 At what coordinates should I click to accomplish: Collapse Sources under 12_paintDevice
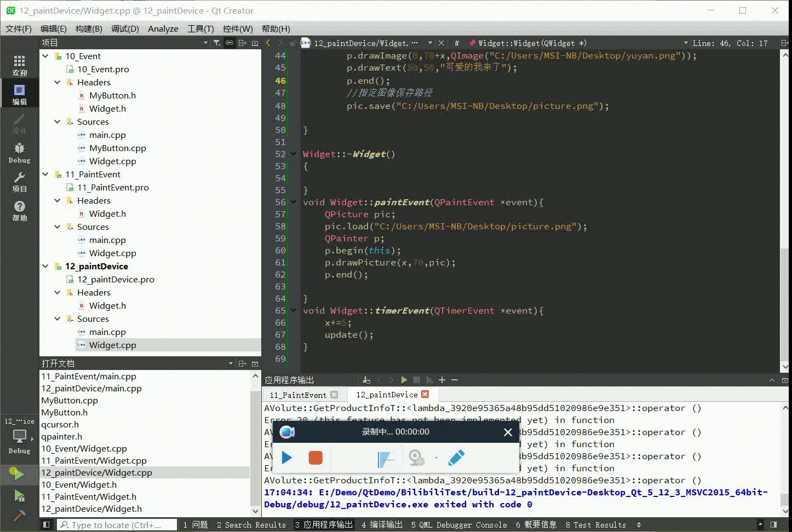point(58,319)
